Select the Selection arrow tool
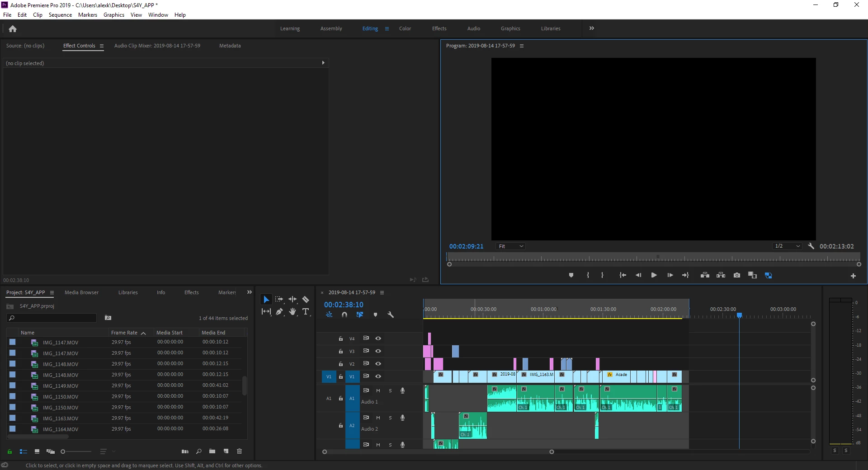Viewport: 868px width, 470px height. (x=266, y=300)
